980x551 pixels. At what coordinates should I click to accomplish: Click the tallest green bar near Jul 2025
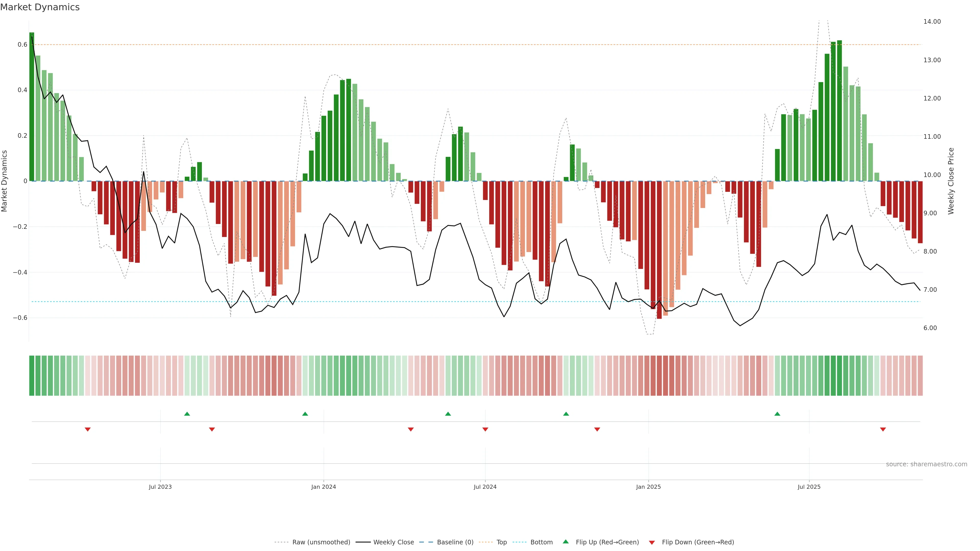[x=839, y=110]
